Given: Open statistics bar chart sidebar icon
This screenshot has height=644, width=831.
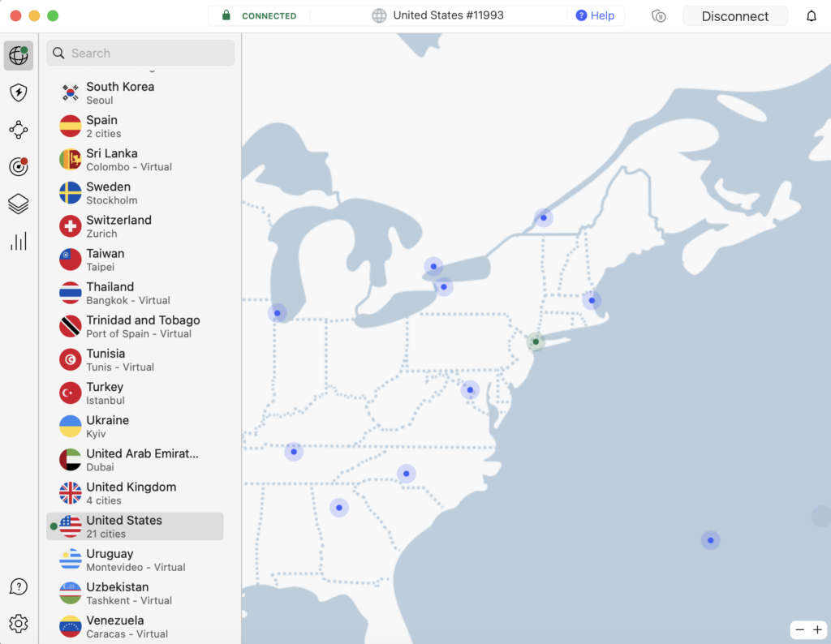Looking at the screenshot, I should (19, 242).
